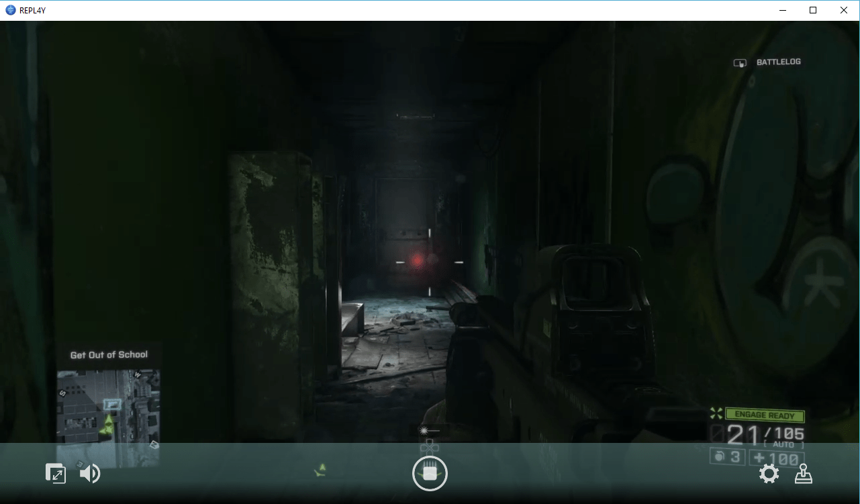Click the BATTLELOG label
This screenshot has width=860, height=504.
[x=779, y=62]
